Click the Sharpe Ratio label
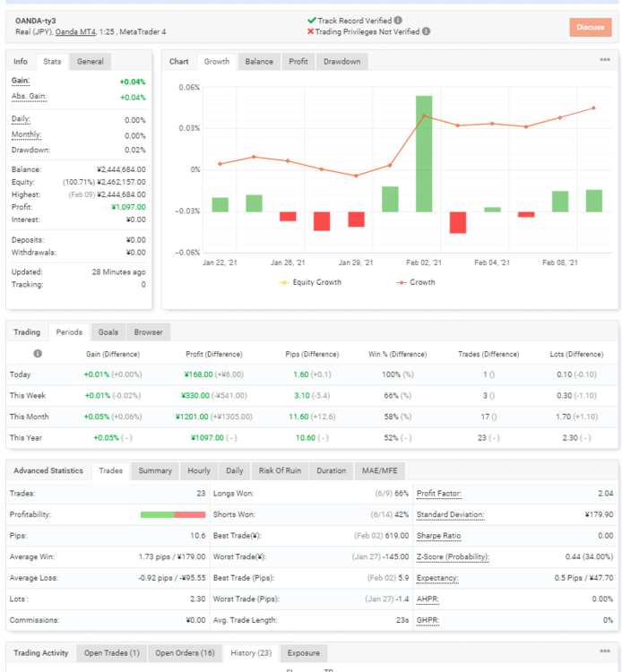Viewport: 622px width, 672px height. point(439,536)
